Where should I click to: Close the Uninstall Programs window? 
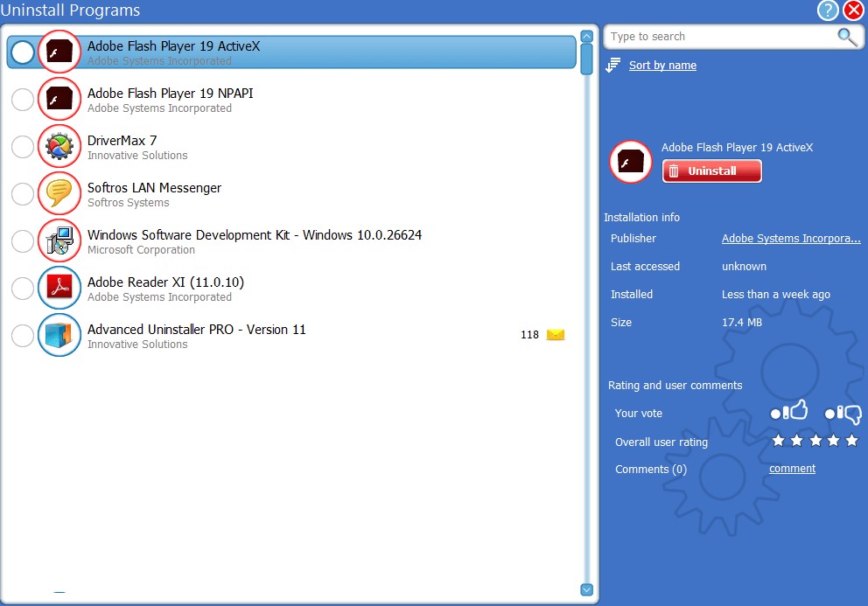(x=854, y=10)
